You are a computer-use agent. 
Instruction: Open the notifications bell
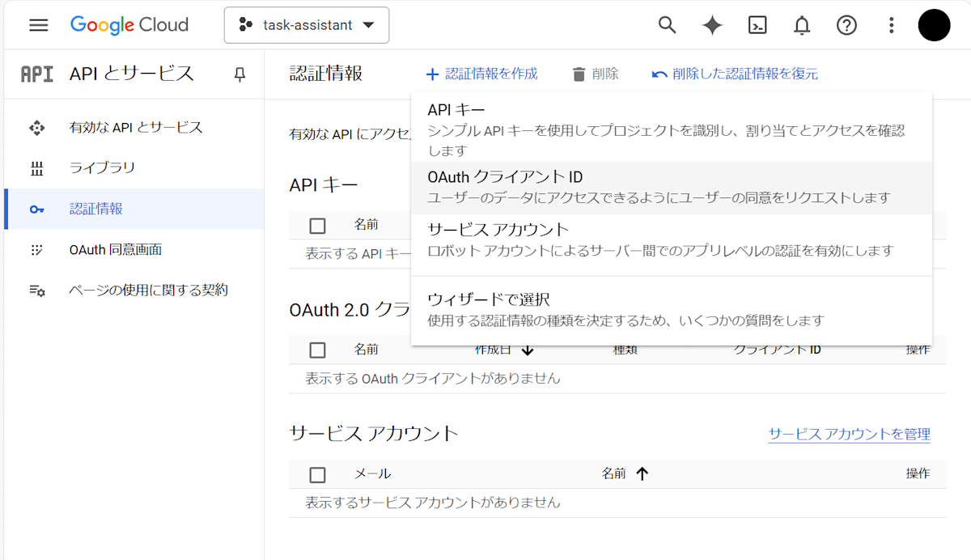(802, 25)
